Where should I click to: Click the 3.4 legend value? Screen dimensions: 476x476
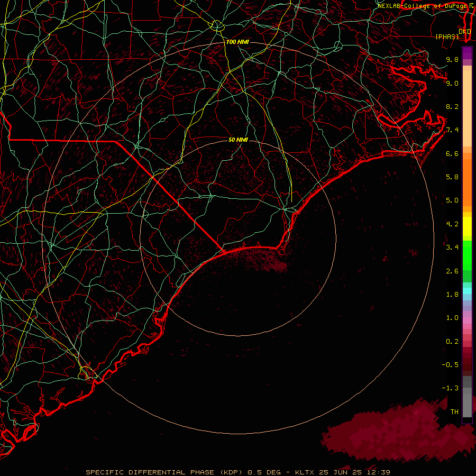(x=452, y=248)
